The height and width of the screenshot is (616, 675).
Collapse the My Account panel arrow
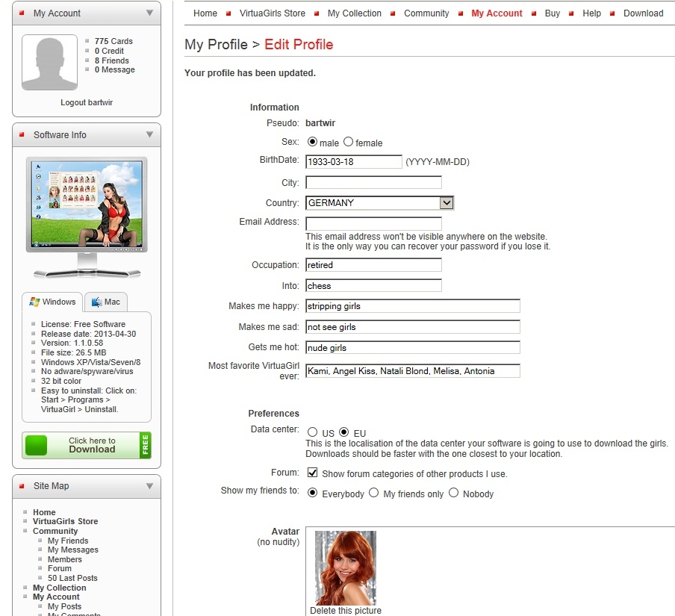click(150, 13)
